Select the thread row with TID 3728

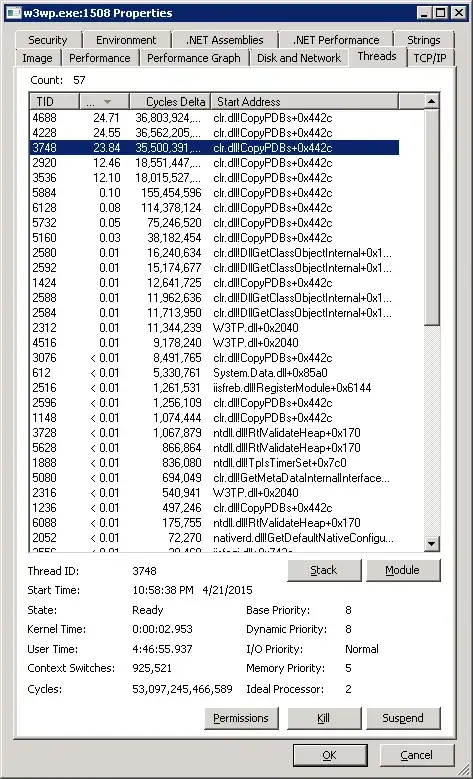click(x=214, y=433)
